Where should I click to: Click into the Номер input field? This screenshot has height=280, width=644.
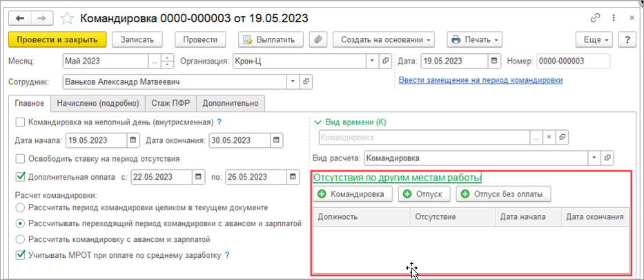coord(573,61)
